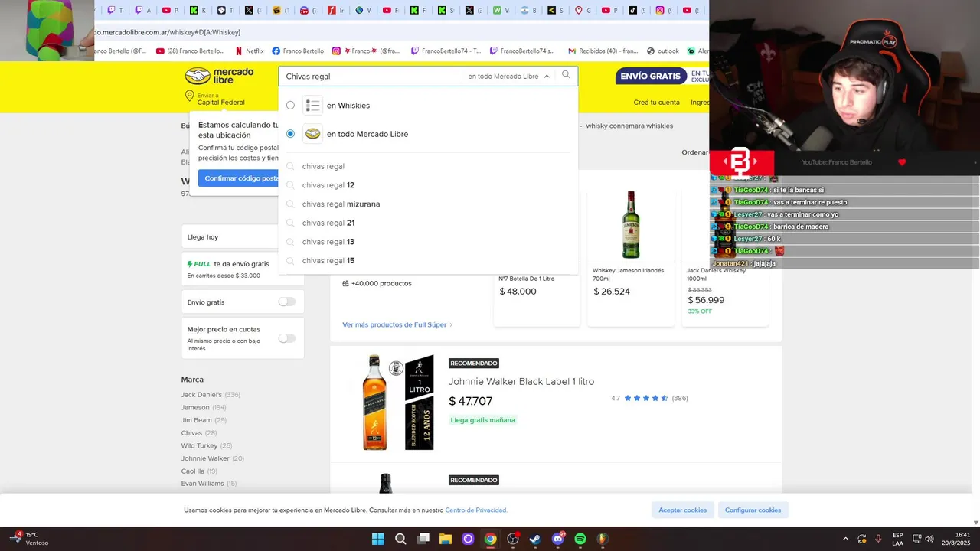
Task: Filter by brand Jameson
Action: 195,408
